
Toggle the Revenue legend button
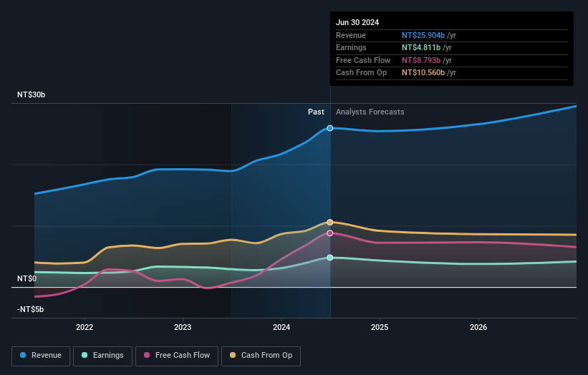[41, 356]
